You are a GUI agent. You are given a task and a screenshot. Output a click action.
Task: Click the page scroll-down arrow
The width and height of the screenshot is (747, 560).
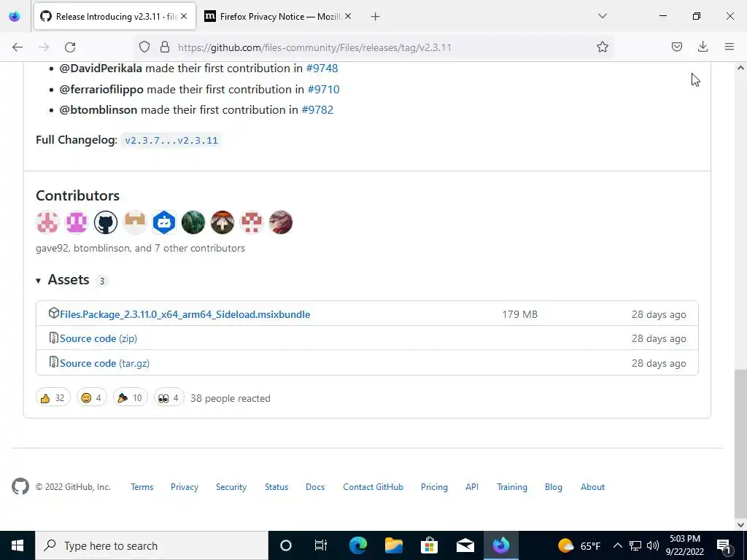coord(740,525)
